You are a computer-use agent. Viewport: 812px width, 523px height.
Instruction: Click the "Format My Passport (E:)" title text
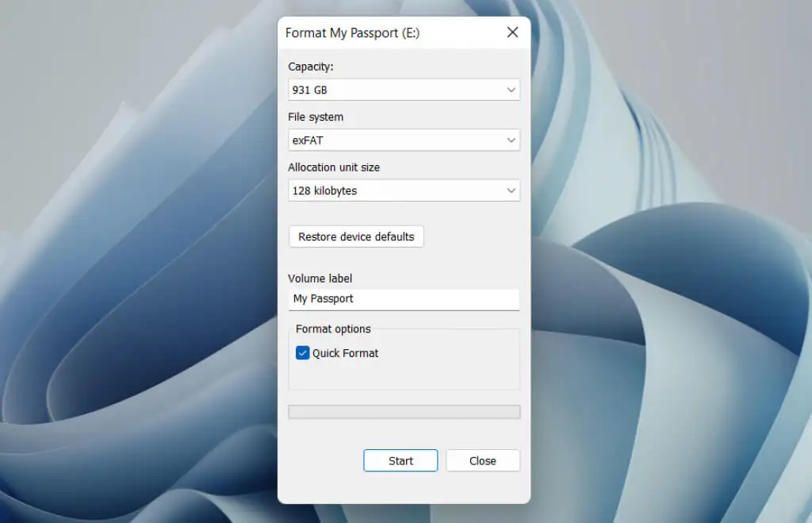click(x=352, y=33)
